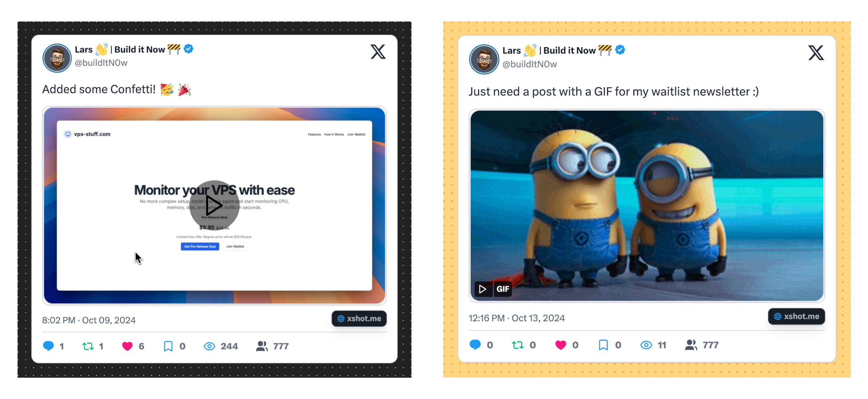Open the @buildItN0w handle on the GIF post
868x399 pixels.
click(x=529, y=64)
